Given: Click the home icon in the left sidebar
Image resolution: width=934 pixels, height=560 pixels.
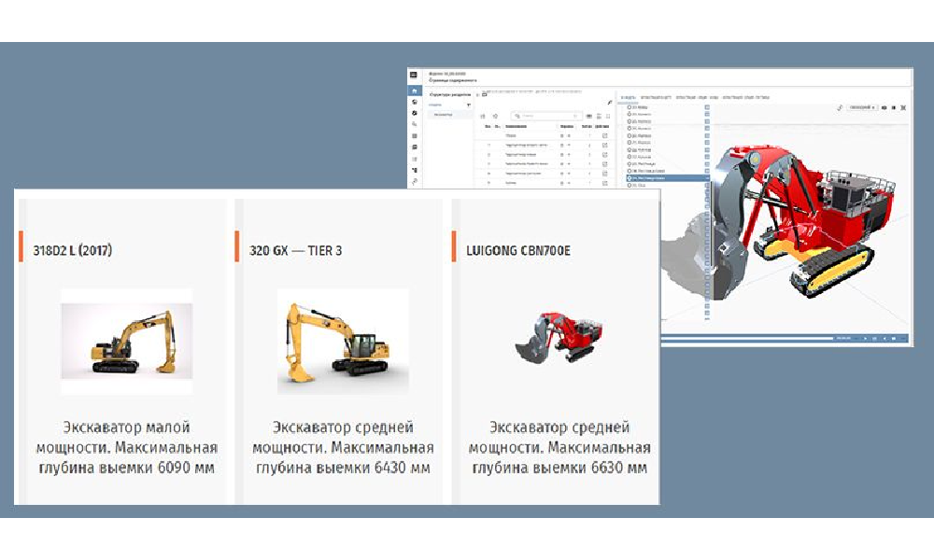Looking at the screenshot, I should [414, 91].
